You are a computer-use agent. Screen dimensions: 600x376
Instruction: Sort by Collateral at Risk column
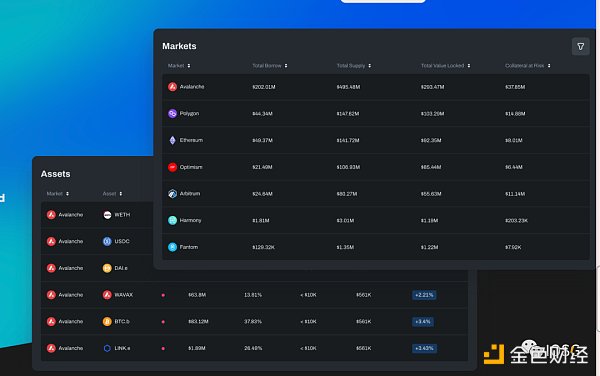(x=528, y=66)
